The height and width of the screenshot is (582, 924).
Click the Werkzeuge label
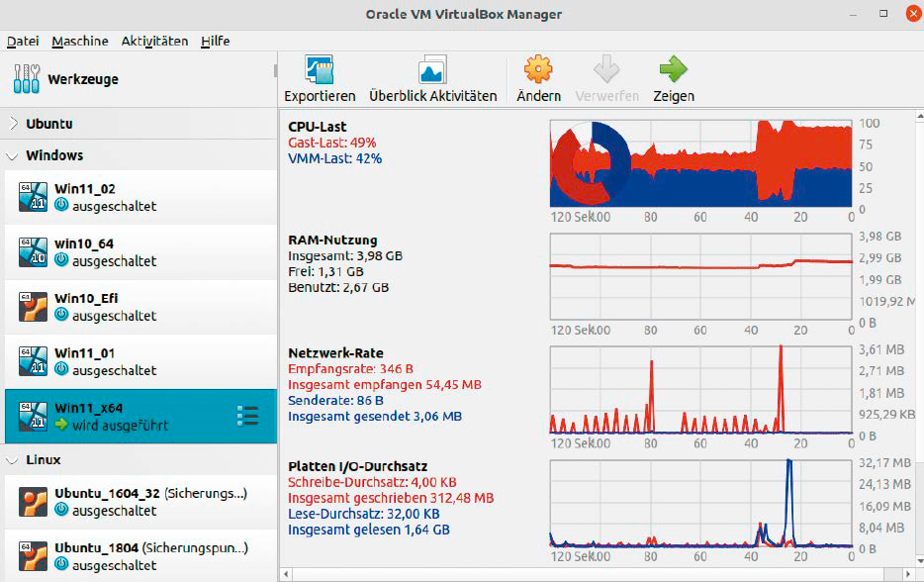[x=83, y=79]
